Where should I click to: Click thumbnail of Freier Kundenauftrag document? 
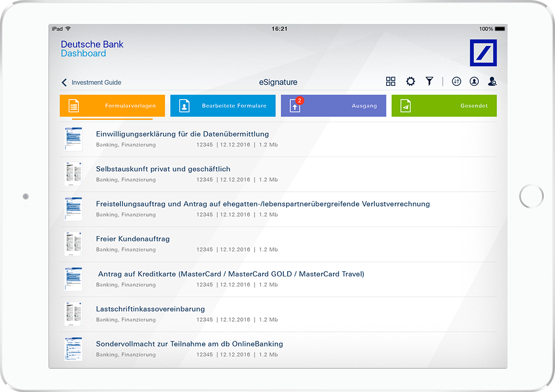tap(74, 244)
